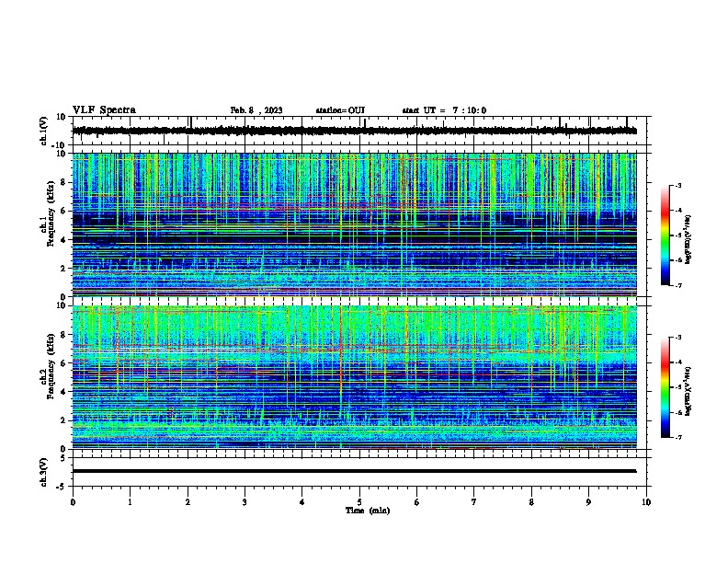The height and width of the screenshot is (563, 728).
Task: Click the "-3" tick on ch.1 colorbar
Action: (677, 185)
